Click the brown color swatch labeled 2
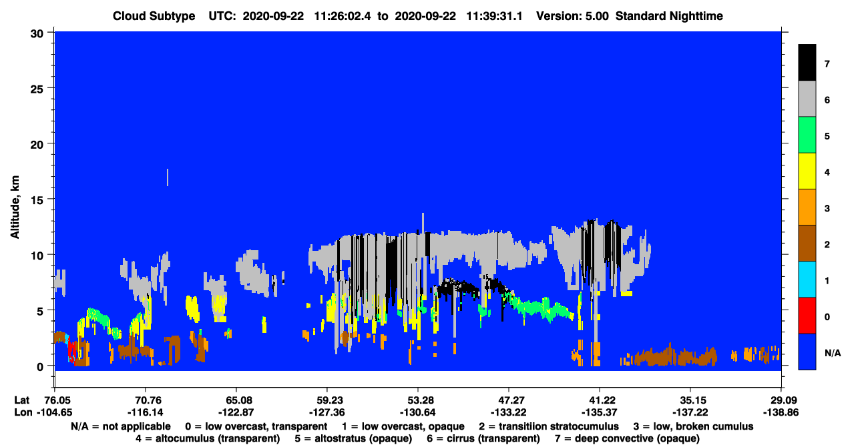 [x=807, y=243]
